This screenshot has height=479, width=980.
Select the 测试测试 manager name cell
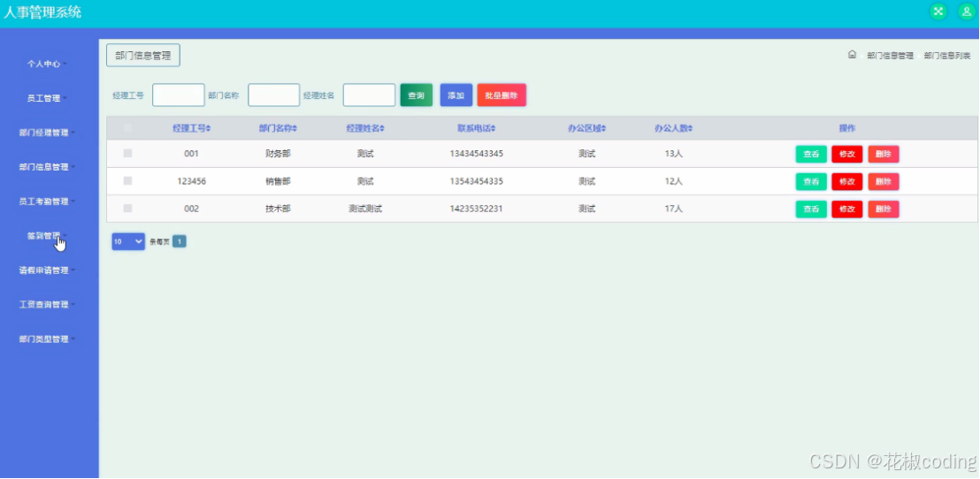(x=365, y=209)
